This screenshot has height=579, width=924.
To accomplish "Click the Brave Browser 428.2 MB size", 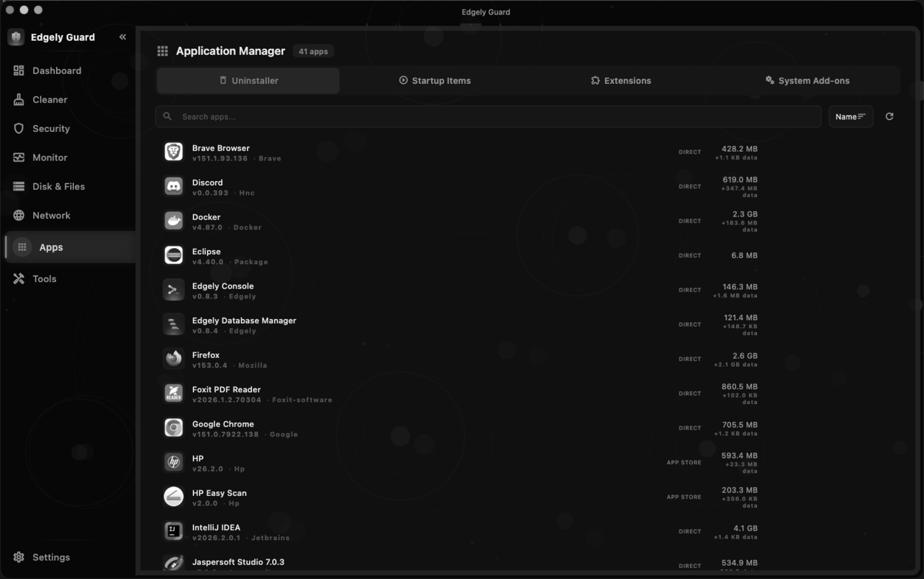I will coord(739,149).
